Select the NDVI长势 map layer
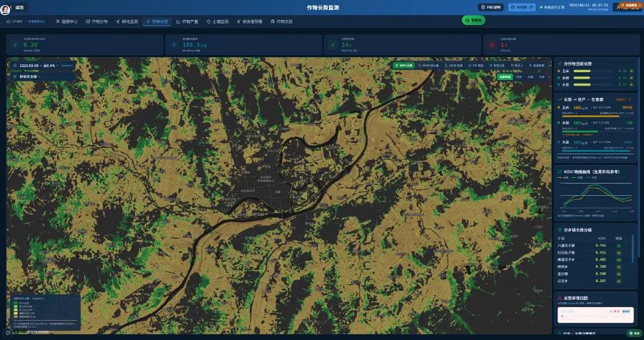 click(403, 66)
